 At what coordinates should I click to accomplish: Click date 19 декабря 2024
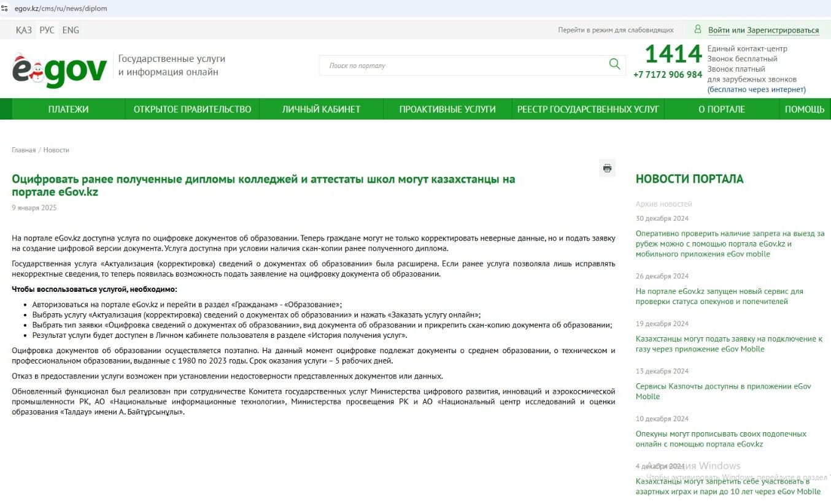662,324
